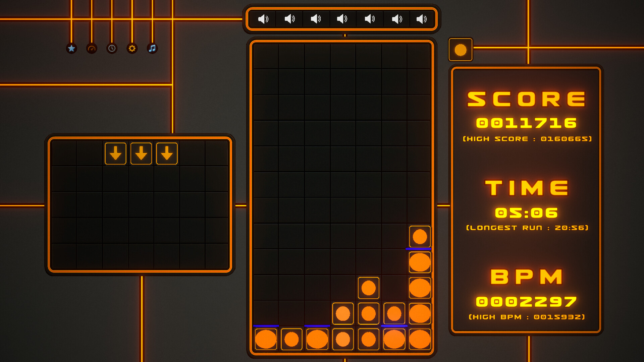The height and width of the screenshot is (362, 644).
Task: Select the single orange block in the middle column
Action: [368, 287]
